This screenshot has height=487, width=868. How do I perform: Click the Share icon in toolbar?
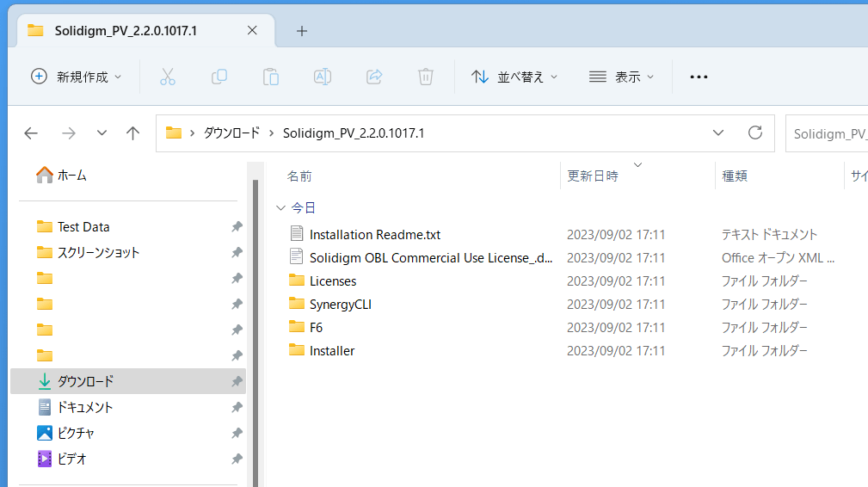click(374, 77)
